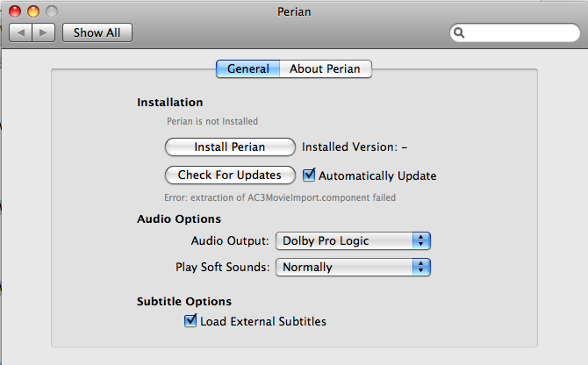The width and height of the screenshot is (588, 365).
Task: Minimize the window with the yellow button
Action: point(33,11)
